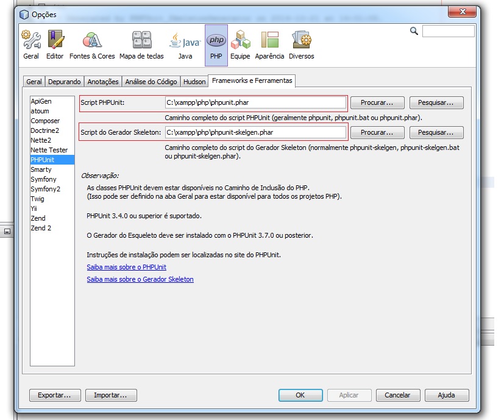Screen dimensions: 504x420
Task: Open the Geral options category icon
Action: (31, 44)
